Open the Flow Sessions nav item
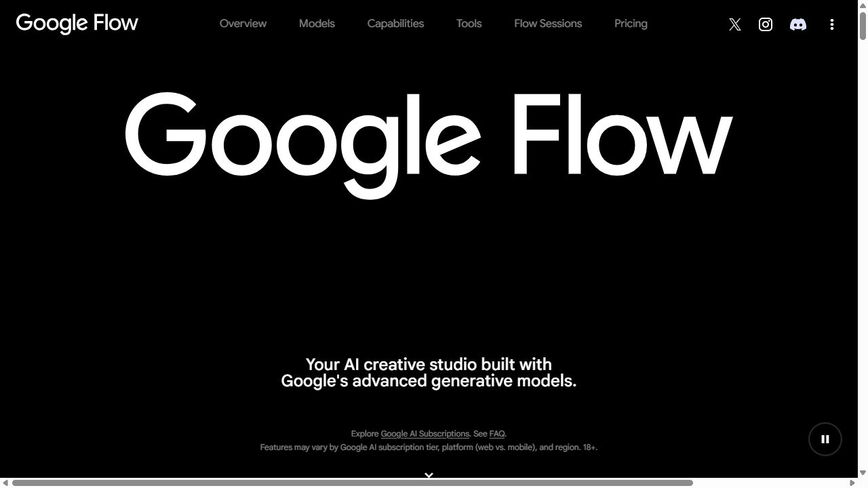 [548, 24]
